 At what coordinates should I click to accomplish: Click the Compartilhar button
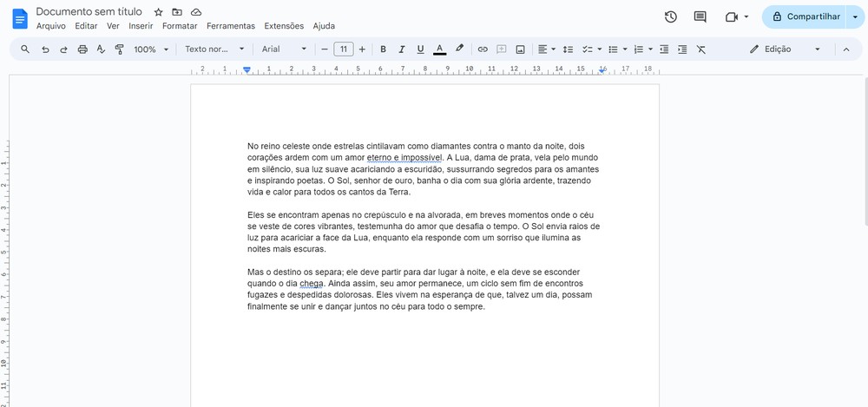[x=806, y=17]
